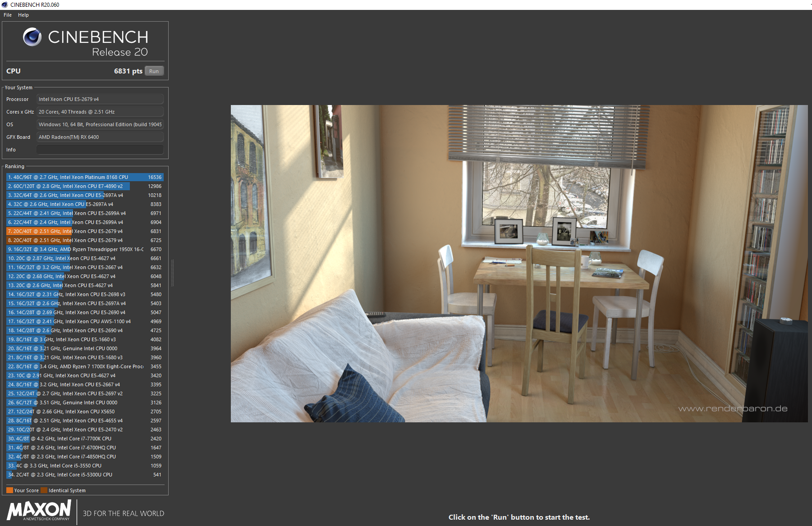Select ranking row 18 with score 4725
The width and height of the screenshot is (812, 526).
[85, 330]
